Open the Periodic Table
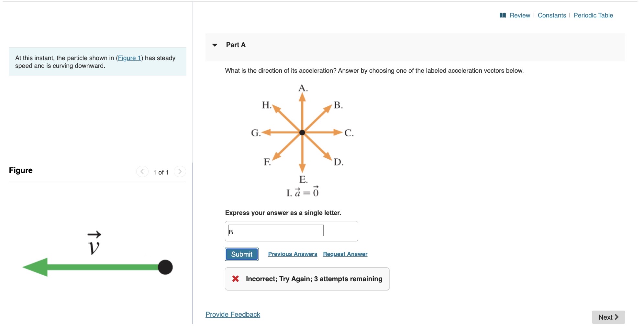This screenshot has width=644, height=329. [x=593, y=15]
